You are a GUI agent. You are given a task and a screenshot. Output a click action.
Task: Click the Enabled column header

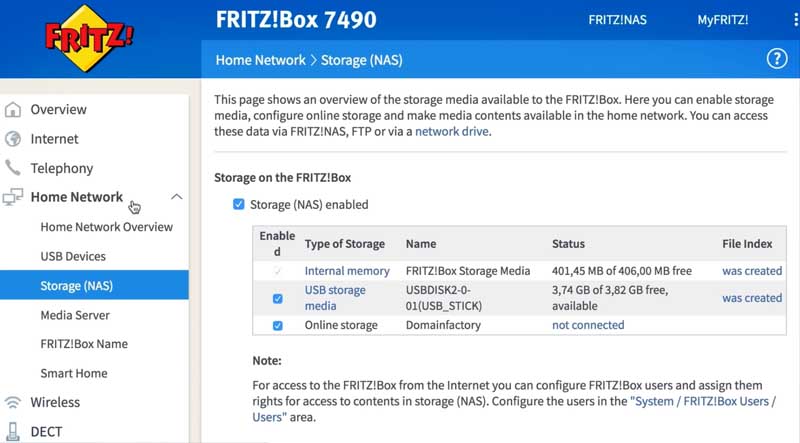coord(277,243)
